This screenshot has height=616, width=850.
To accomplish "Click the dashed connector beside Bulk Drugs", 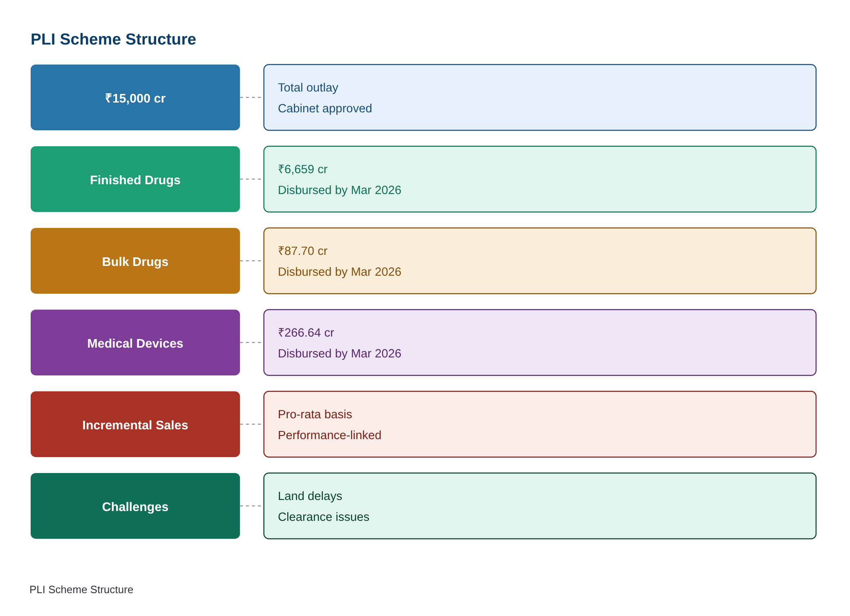I will point(251,261).
